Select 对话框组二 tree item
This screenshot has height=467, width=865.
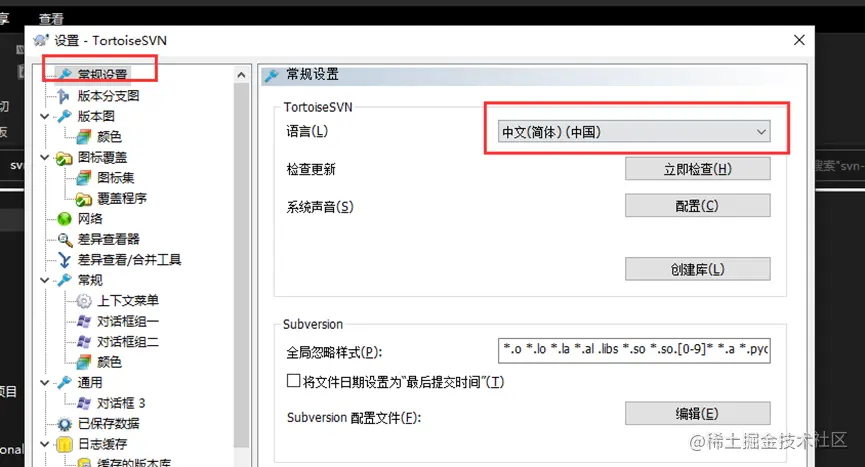click(128, 342)
